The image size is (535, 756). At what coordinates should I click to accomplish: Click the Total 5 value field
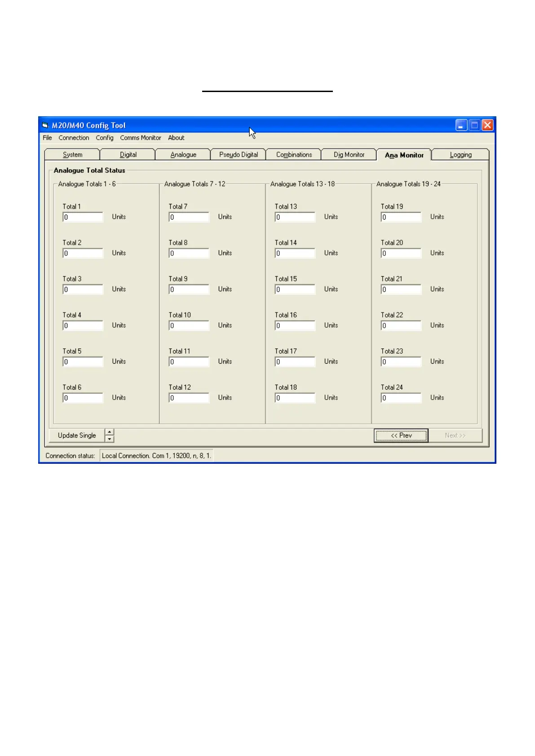[x=83, y=362]
